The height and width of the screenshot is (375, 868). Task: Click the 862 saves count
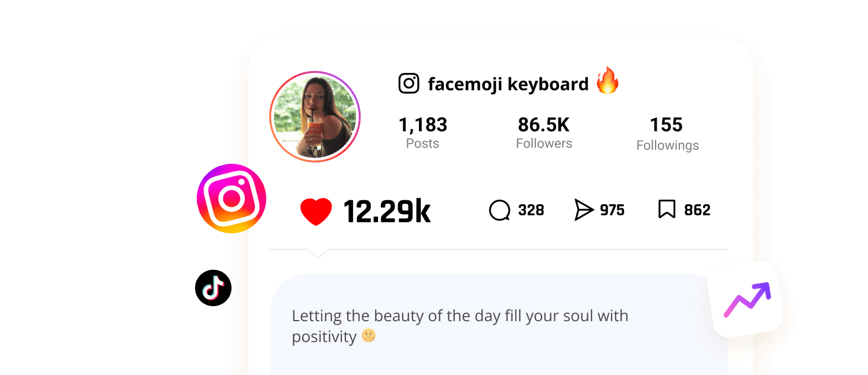[x=697, y=210]
